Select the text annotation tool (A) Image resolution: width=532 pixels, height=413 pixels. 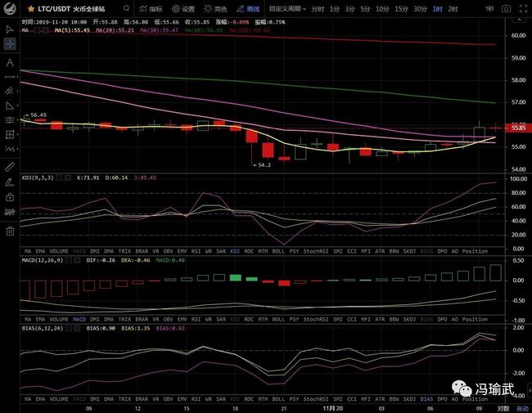click(x=10, y=62)
